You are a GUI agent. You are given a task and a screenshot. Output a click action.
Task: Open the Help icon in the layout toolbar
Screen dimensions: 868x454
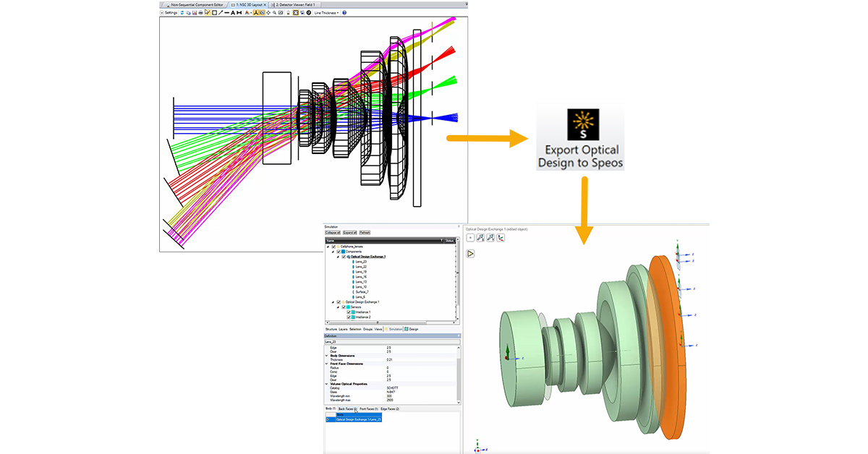(344, 12)
